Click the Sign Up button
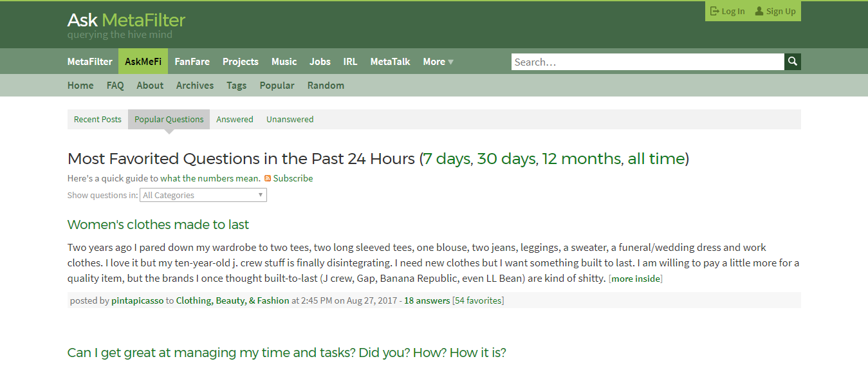Viewport: 868px width, 368px height. point(775,11)
